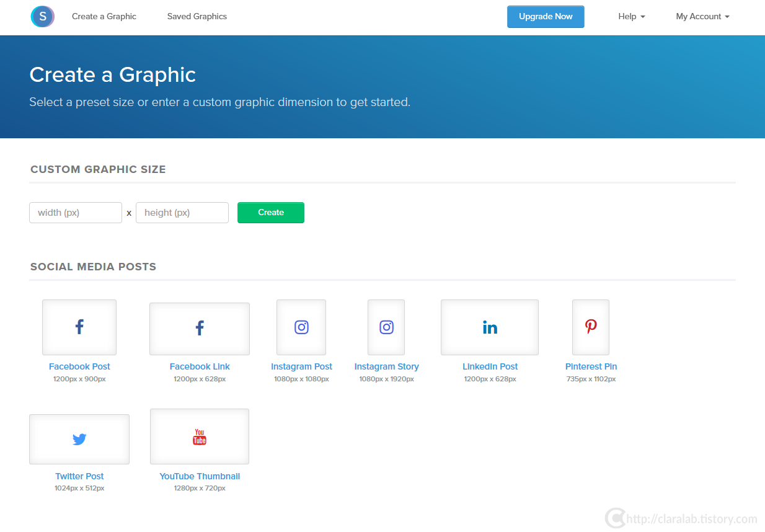The width and height of the screenshot is (765, 532).
Task: Open the Help dropdown menu
Action: tap(632, 17)
